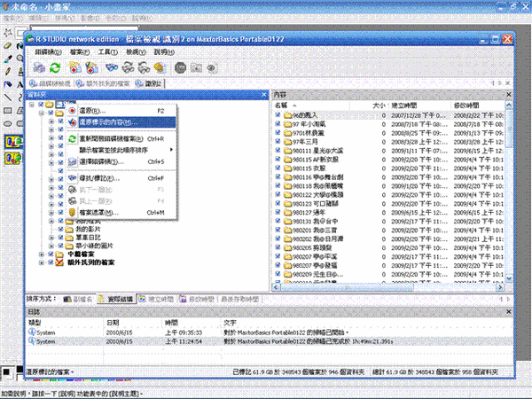Select the Pick Color eyedropper in Paint

[x=8, y=59]
